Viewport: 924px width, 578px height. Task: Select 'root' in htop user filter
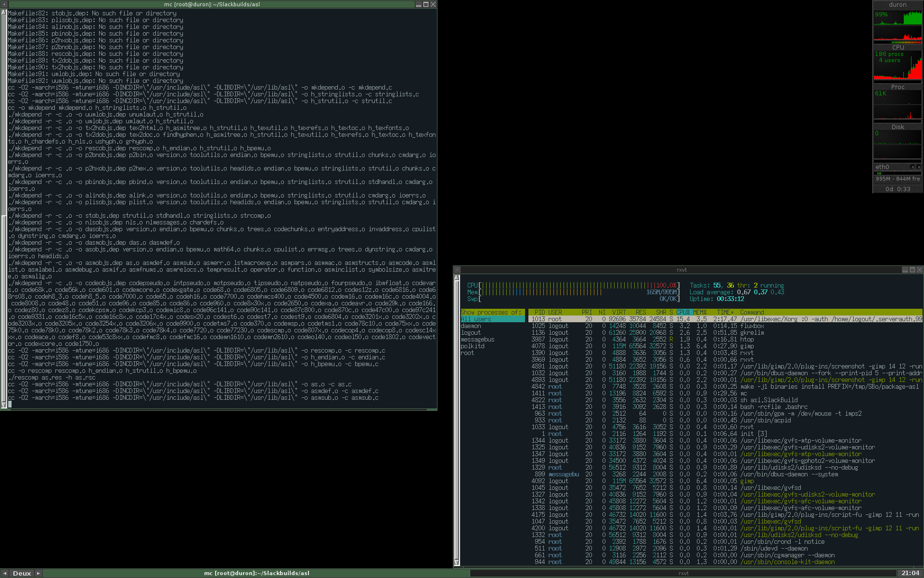click(x=467, y=353)
